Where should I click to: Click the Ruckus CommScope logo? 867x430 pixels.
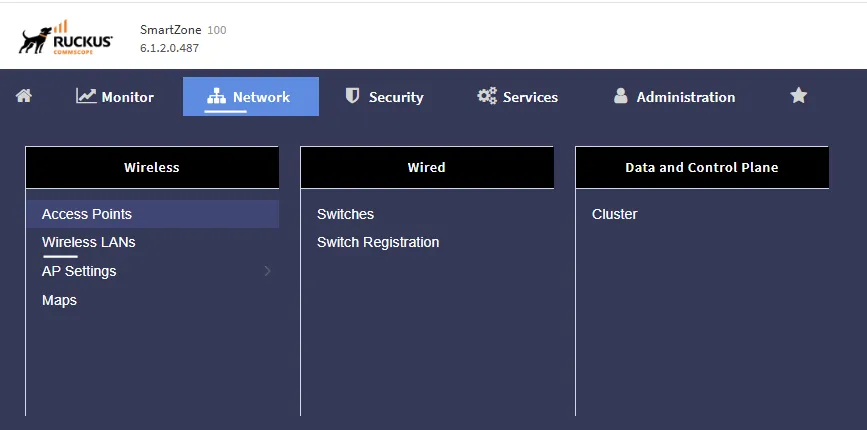pyautogui.click(x=66, y=38)
